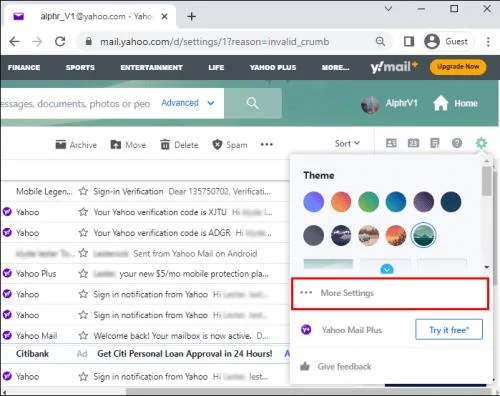The width and height of the screenshot is (500, 396).
Task: Select the navy theme color
Action: [x=451, y=202]
